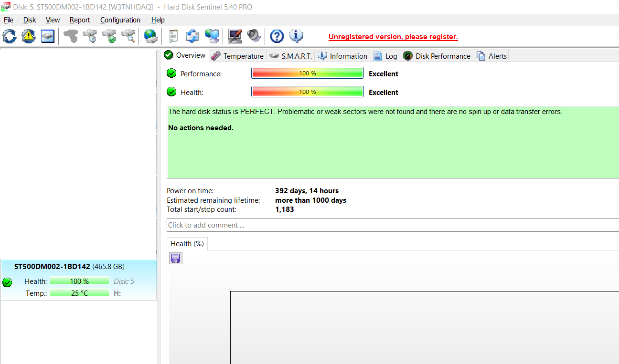Click the Unregistered version, please register link
This screenshot has height=364, width=619.
[x=393, y=37]
